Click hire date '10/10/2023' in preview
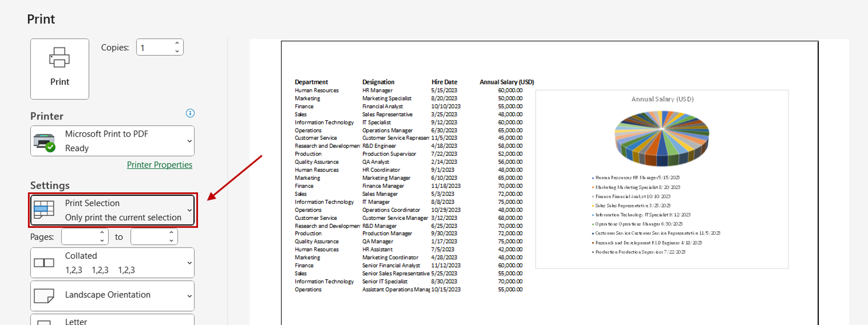Screen dimensions: 868x325 point(446,106)
